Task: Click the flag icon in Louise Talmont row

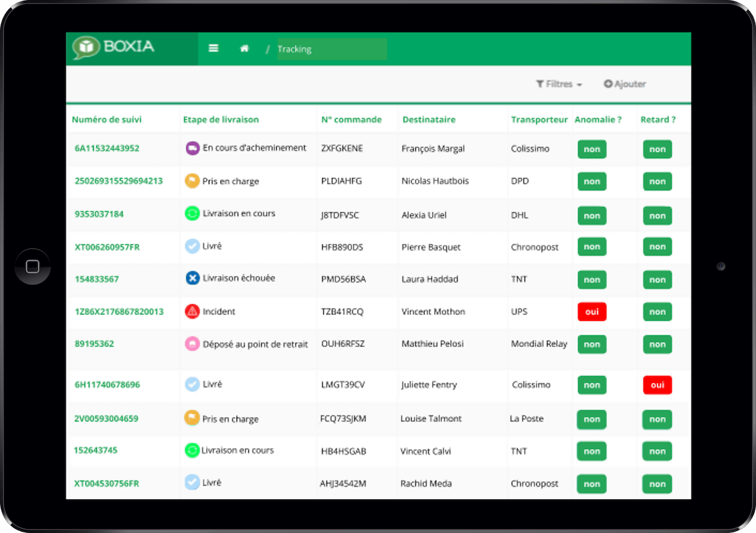Action: [x=192, y=418]
